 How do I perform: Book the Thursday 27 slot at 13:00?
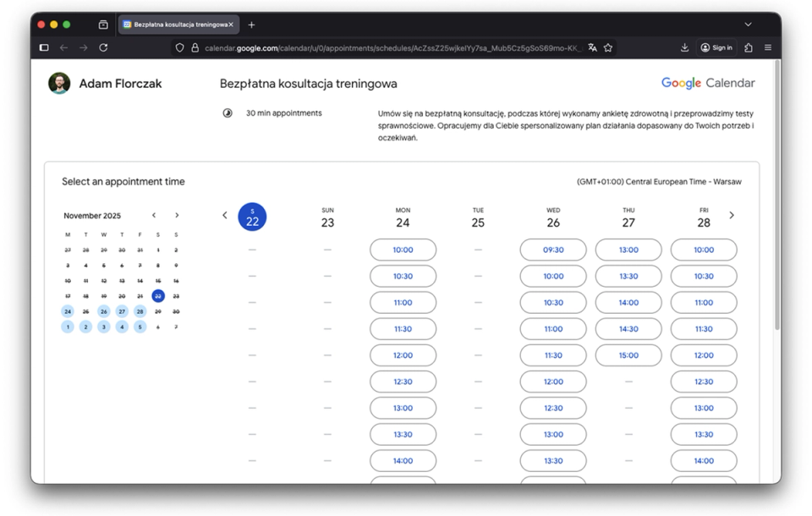[628, 250]
